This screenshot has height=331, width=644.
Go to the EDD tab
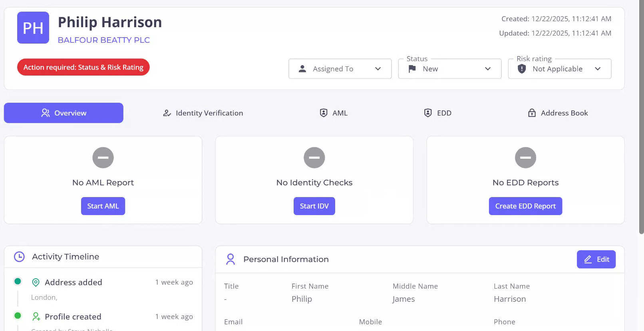click(x=437, y=113)
